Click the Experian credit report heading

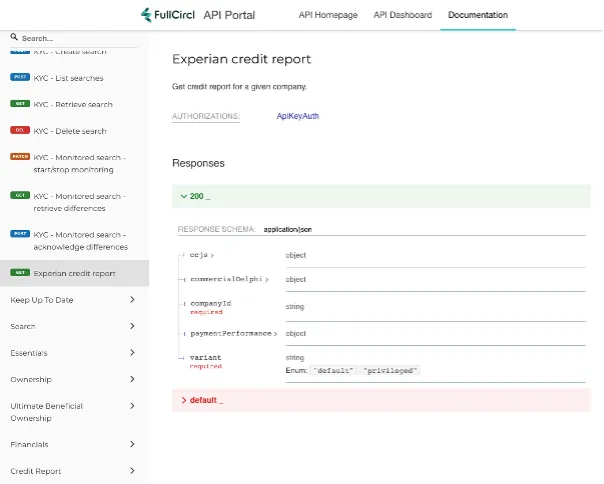[242, 59]
